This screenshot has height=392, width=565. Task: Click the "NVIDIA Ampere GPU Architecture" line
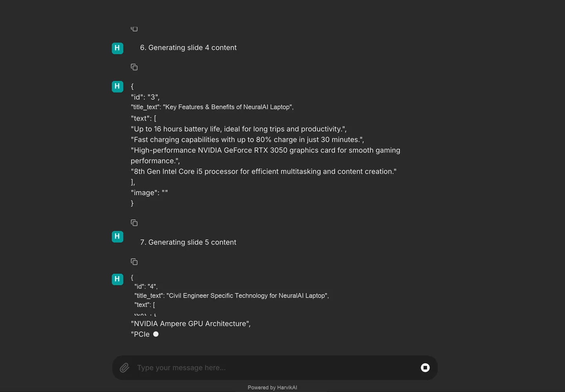click(191, 324)
